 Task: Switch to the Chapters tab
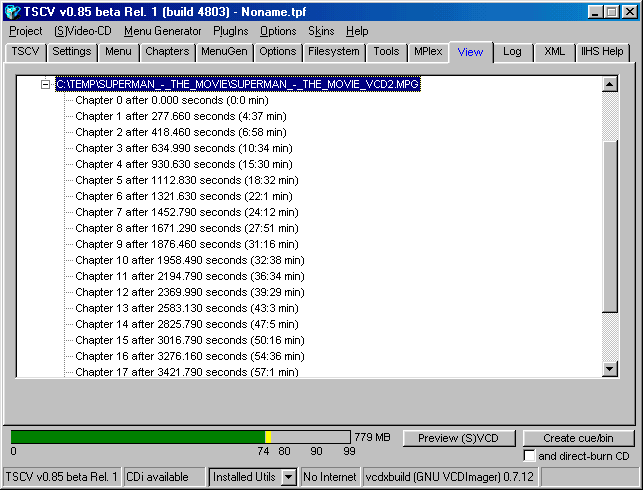[x=166, y=51]
